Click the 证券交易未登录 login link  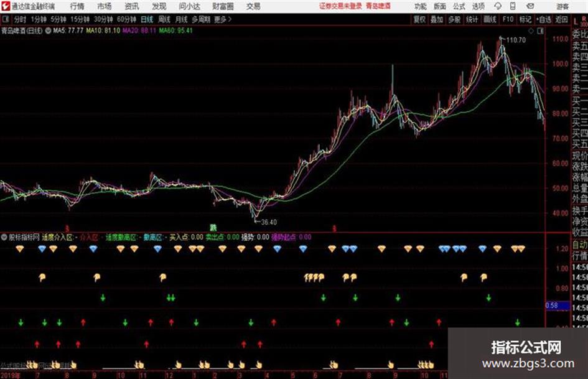tap(340, 6)
